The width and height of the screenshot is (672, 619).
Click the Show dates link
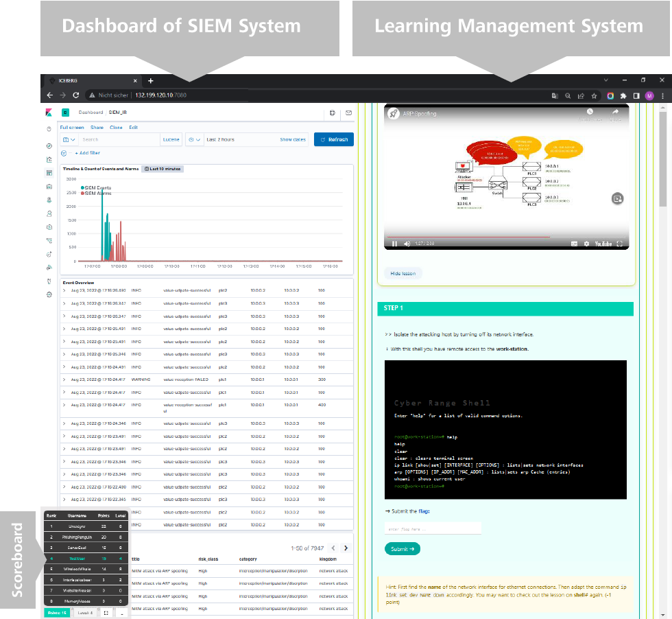293,140
